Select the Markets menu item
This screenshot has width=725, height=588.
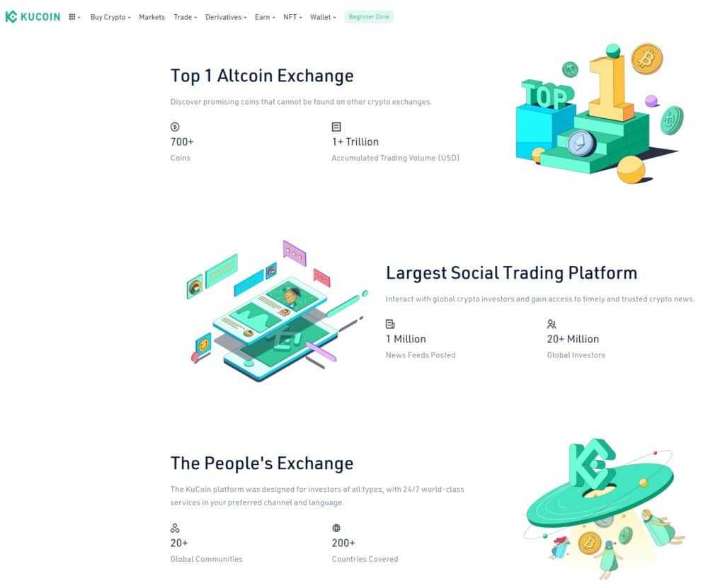[152, 17]
